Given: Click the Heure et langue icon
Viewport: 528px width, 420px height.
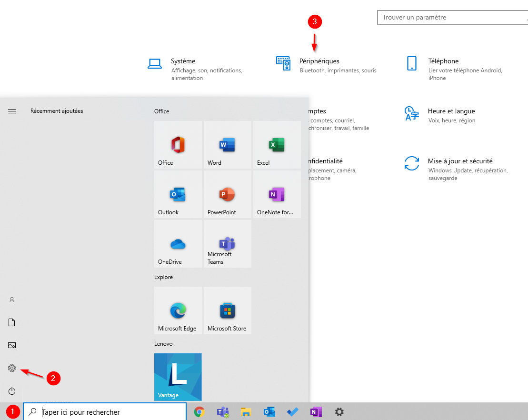Looking at the screenshot, I should (x=411, y=113).
